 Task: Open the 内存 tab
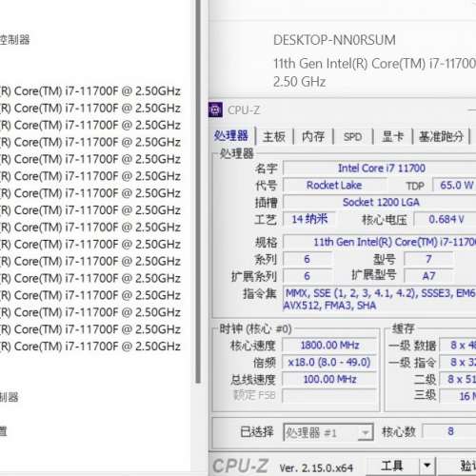click(x=313, y=137)
